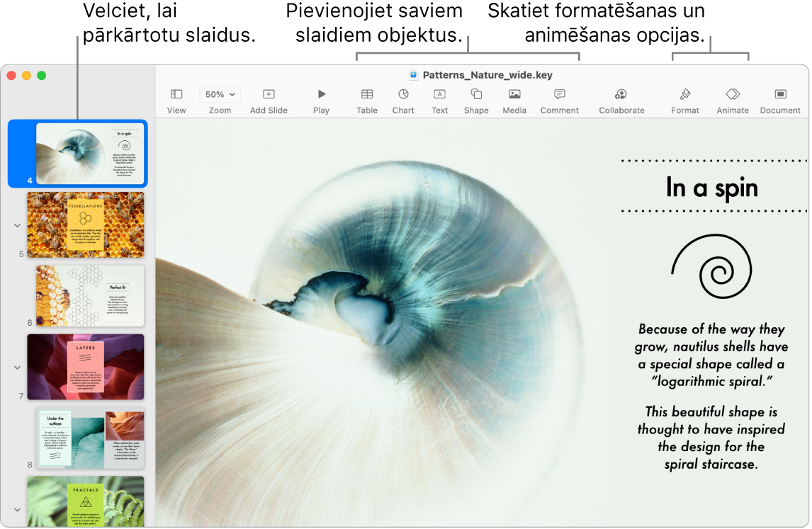Select the LAYERS slide thumbnail
The image size is (812, 529).
85,367
